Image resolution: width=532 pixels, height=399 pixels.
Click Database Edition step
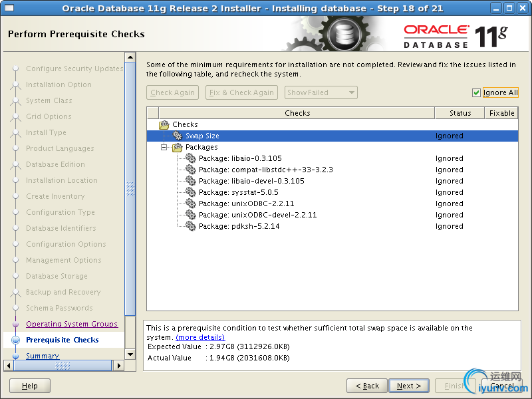[x=55, y=164]
